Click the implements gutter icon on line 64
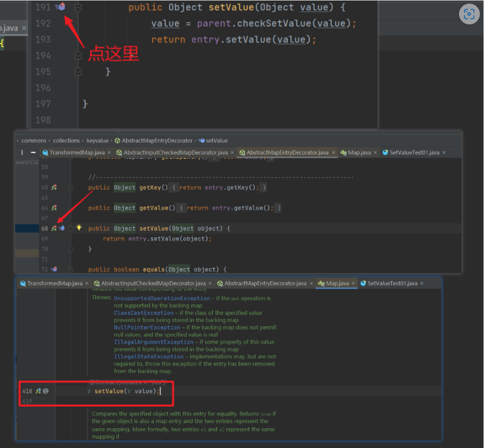Image resolution: width=484 pixels, height=448 pixels. click(54, 208)
